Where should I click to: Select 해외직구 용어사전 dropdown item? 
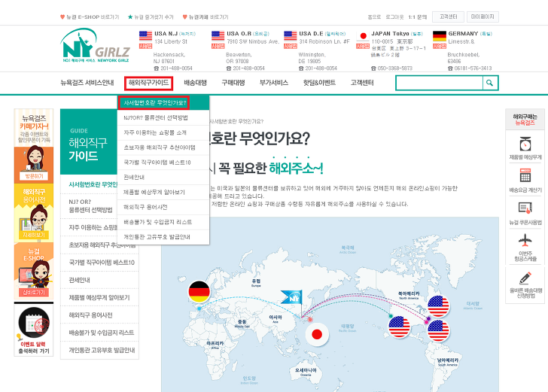click(x=163, y=207)
